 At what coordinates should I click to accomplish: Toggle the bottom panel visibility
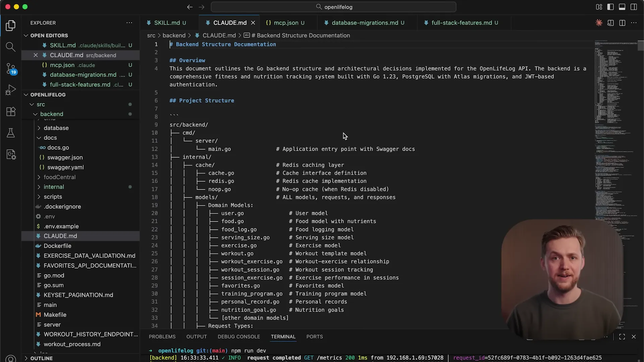click(622, 7)
